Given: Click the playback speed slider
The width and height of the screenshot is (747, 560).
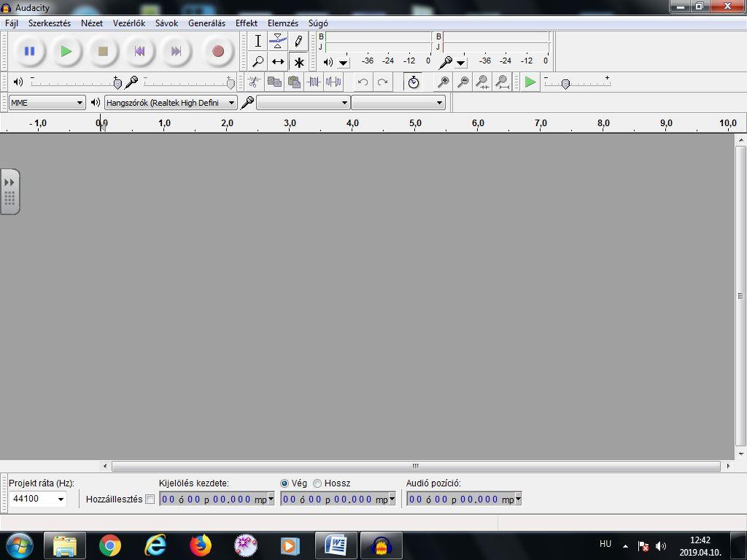Looking at the screenshot, I should [x=578, y=83].
